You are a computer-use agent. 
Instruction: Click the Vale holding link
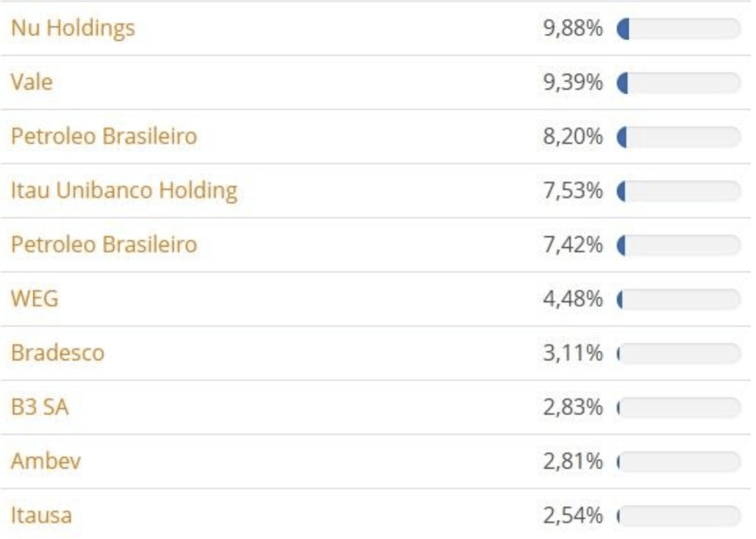(x=32, y=83)
